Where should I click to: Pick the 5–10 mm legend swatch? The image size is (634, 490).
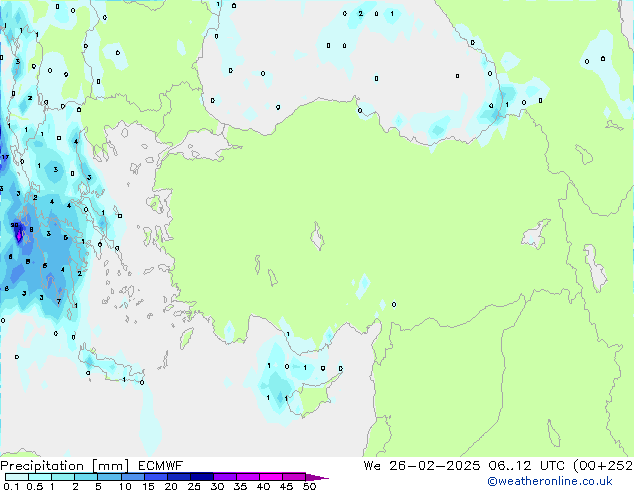[109, 477]
